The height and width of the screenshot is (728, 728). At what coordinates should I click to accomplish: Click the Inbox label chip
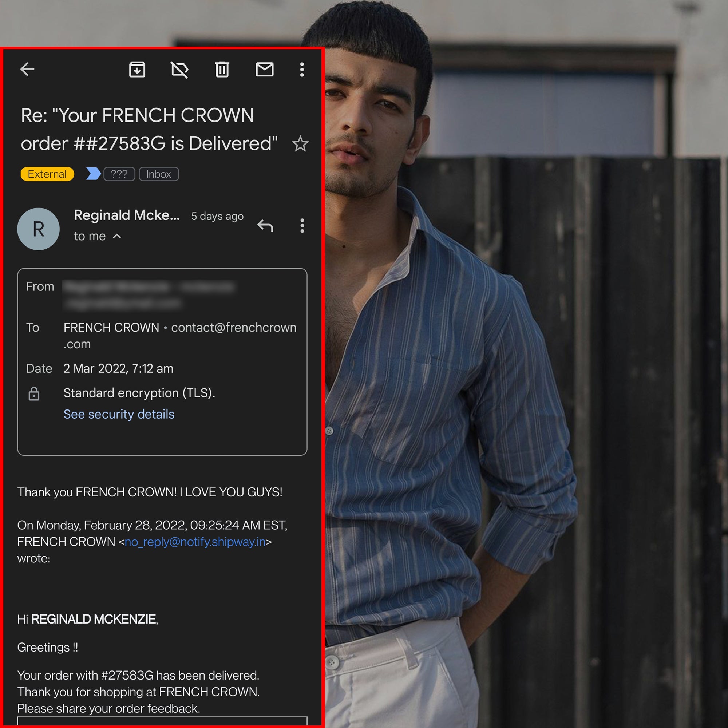(159, 174)
